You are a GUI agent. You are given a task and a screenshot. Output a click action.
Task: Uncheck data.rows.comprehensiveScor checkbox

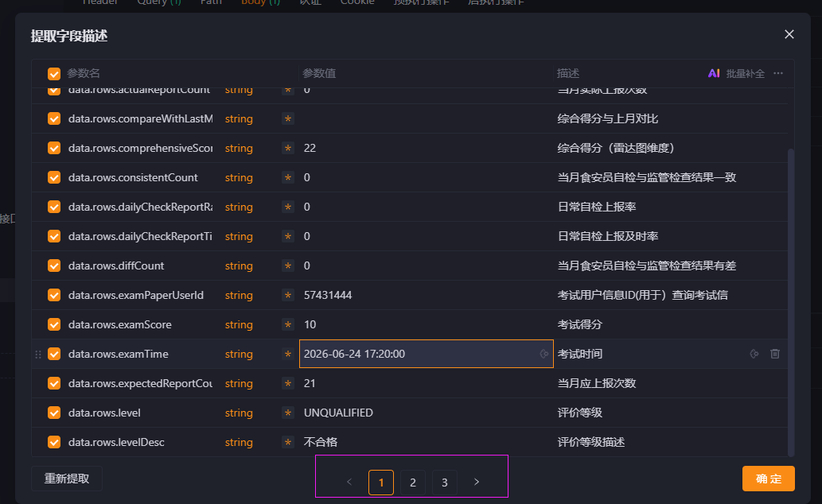(54, 149)
